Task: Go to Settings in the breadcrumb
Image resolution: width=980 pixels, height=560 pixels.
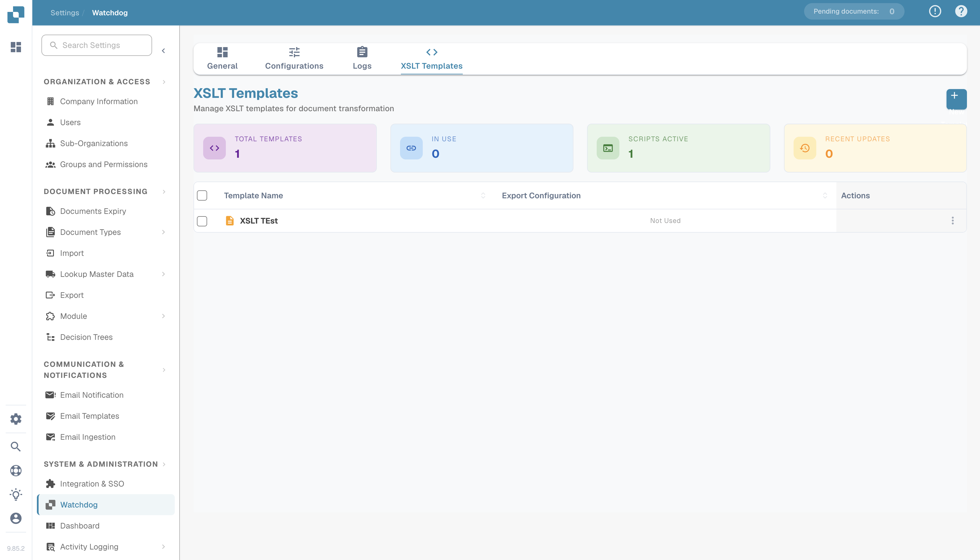Action: [65, 13]
